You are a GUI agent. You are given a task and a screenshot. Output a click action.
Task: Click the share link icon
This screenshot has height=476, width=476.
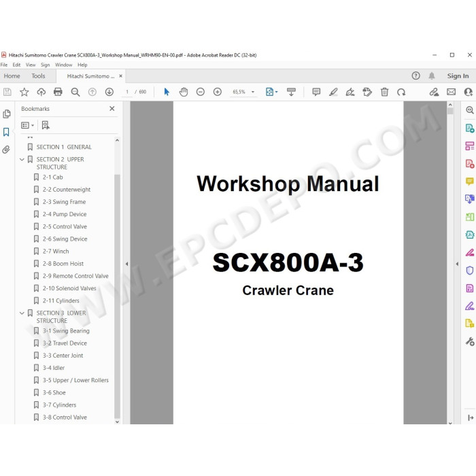434,92
